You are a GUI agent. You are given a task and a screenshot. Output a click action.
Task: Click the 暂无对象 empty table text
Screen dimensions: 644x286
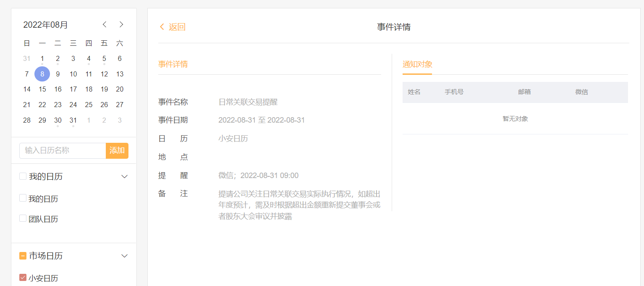[x=515, y=119]
